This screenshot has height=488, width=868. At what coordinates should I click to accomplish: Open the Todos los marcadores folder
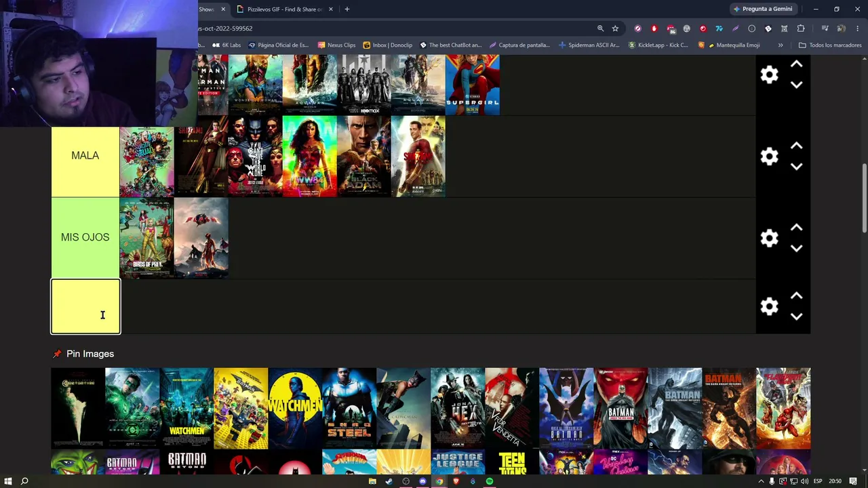coord(830,45)
